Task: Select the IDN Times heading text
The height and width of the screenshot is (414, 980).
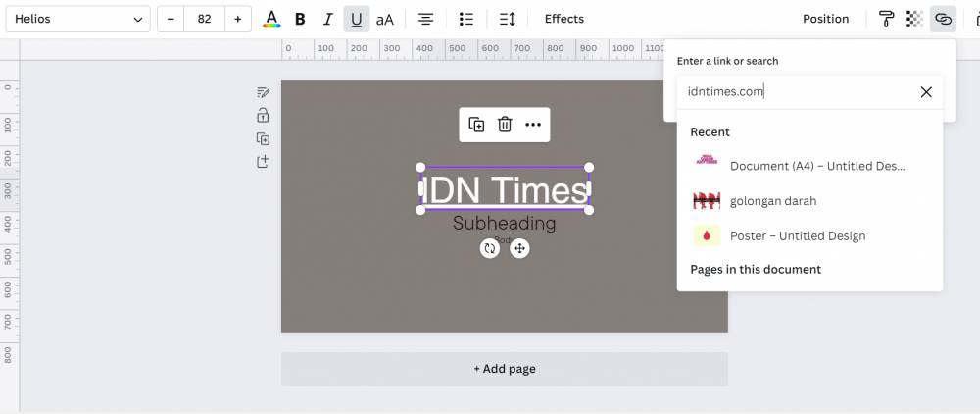Action: pos(505,189)
